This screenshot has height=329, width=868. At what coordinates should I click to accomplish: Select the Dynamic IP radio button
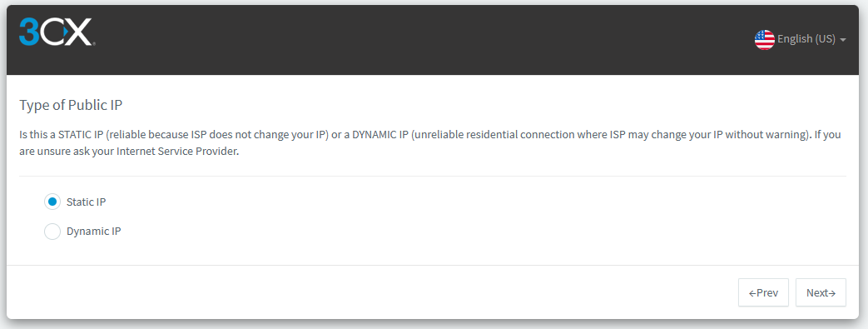click(52, 231)
